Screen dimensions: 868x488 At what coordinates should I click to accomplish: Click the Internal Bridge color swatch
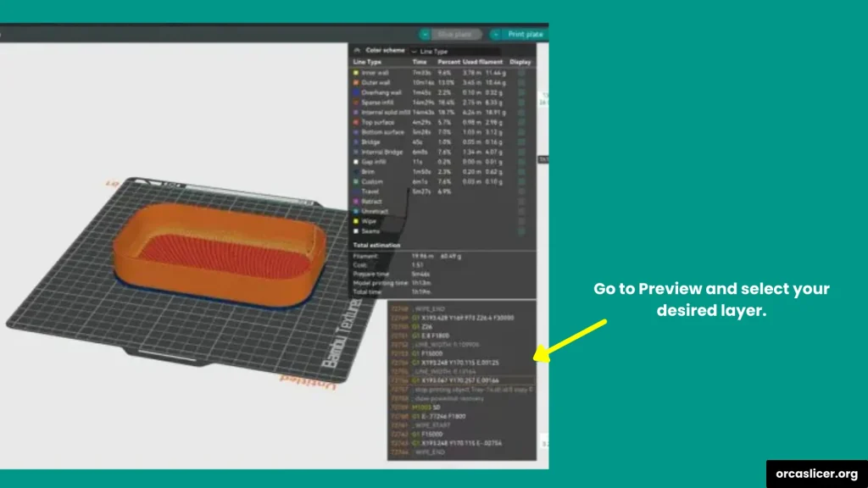[356, 152]
